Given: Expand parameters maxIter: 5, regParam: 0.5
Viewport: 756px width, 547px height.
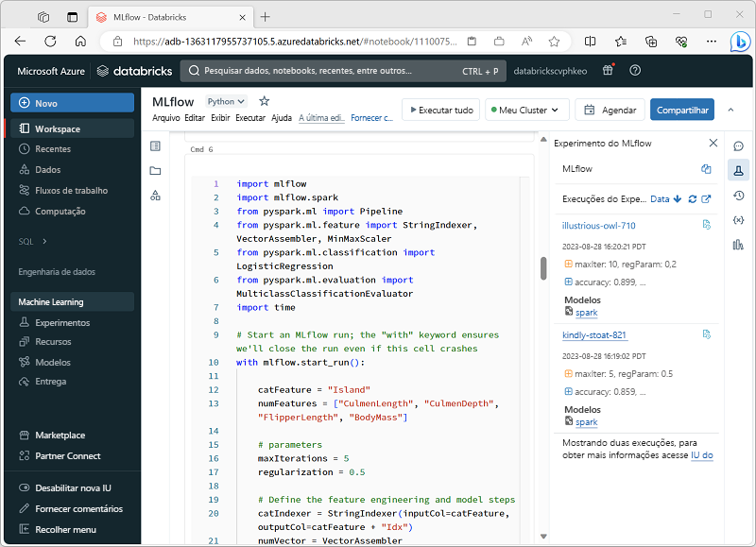Looking at the screenshot, I should tap(568, 373).
